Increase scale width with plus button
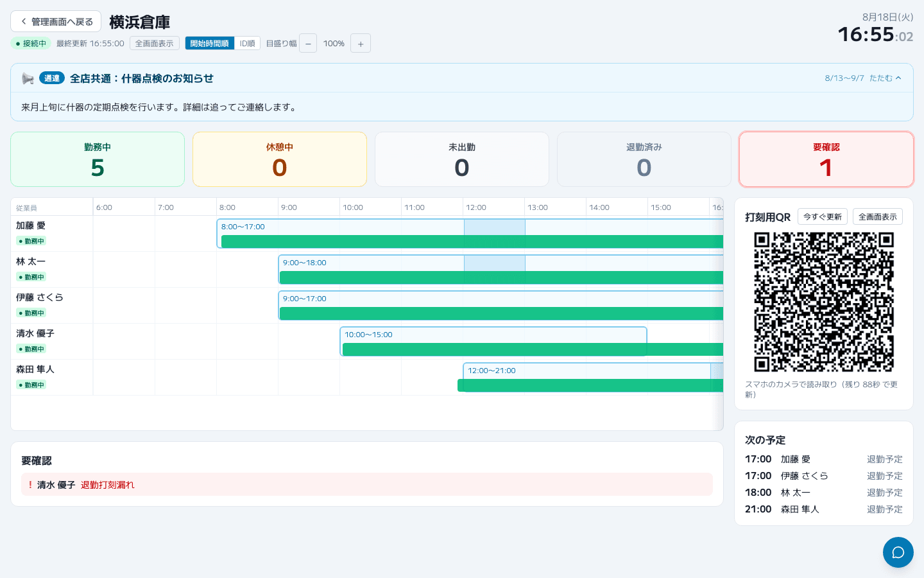Viewport: 924px width, 578px height. click(361, 43)
